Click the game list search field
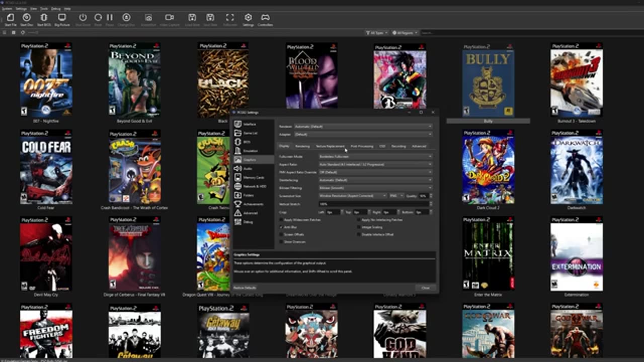Viewport: 644px width, 362px height. (531, 33)
